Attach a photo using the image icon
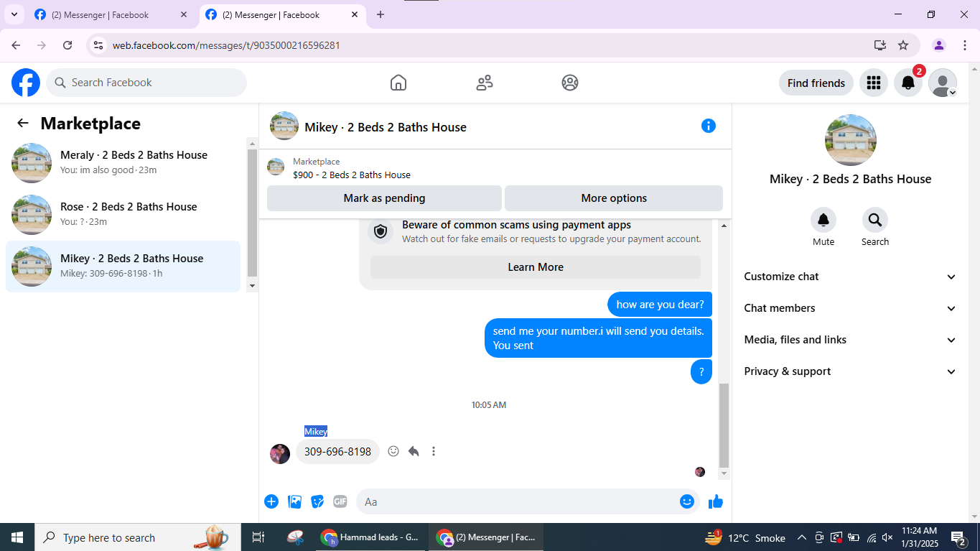This screenshot has width=980, height=551. point(294,501)
